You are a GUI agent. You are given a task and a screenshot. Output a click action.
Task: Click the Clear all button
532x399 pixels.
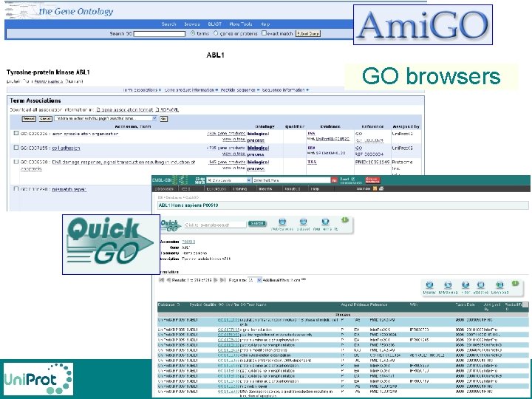pyautogui.click(x=45, y=119)
